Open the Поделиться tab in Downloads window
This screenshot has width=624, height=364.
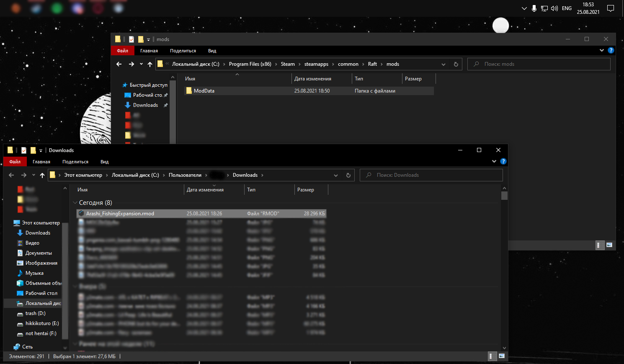(75, 162)
